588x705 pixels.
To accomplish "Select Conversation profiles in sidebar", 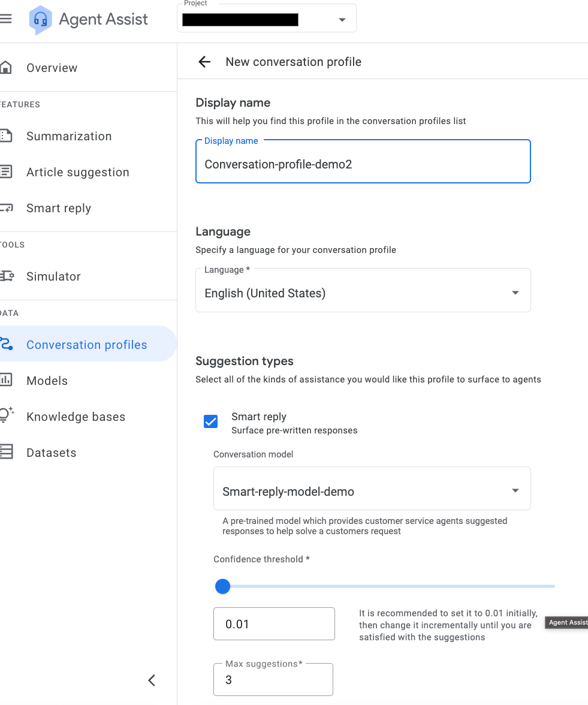I will click(x=87, y=344).
